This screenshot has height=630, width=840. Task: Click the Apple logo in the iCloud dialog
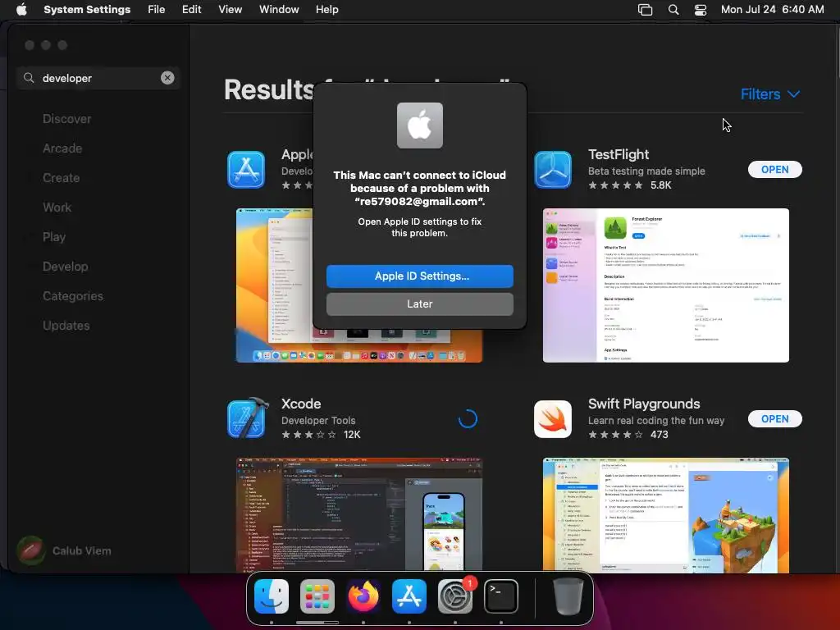[419, 126]
